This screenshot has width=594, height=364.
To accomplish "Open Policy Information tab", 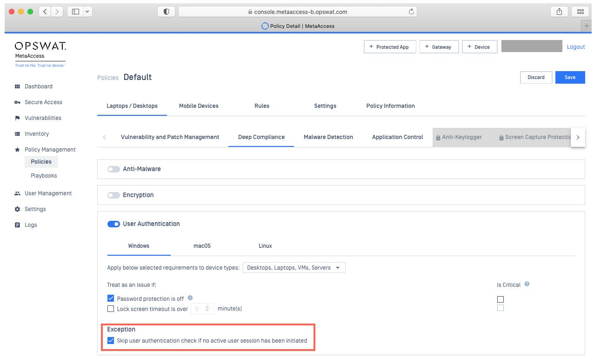I will click(x=391, y=106).
